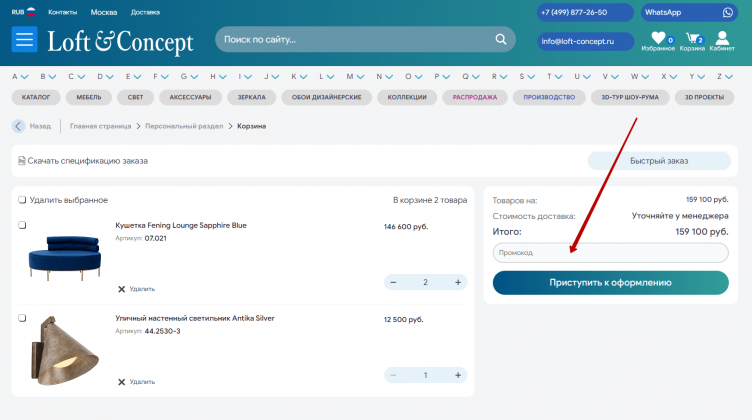The image size is (752, 420).
Task: Open the RUB currency selector
Action: tap(23, 12)
